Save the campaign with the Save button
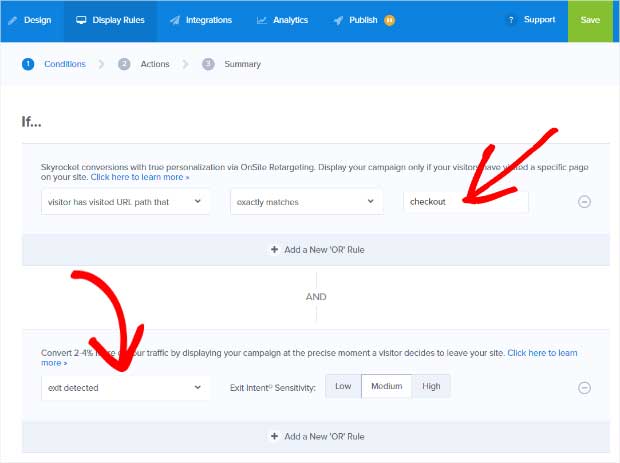Viewport: 620px width, 463px height. tap(589, 20)
